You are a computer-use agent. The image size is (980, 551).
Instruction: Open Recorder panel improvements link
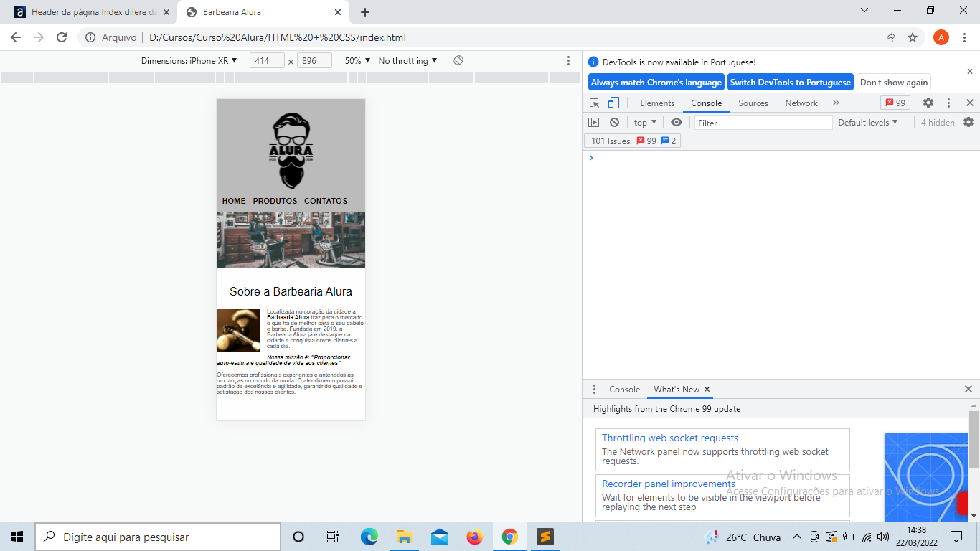669,484
